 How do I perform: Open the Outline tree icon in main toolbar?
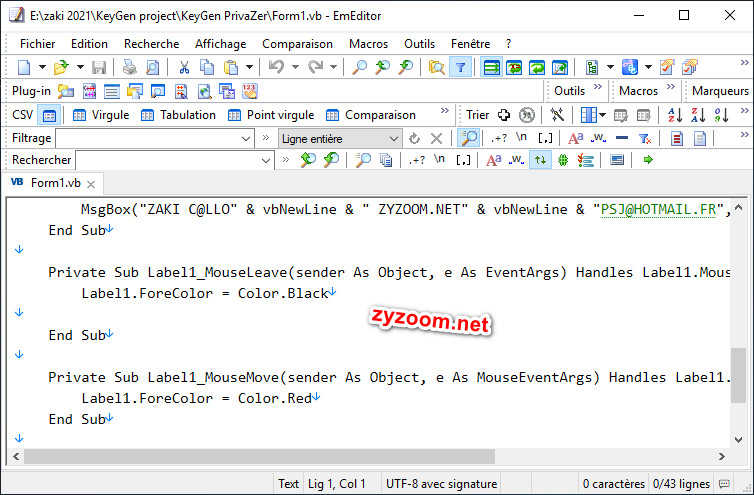tap(592, 67)
